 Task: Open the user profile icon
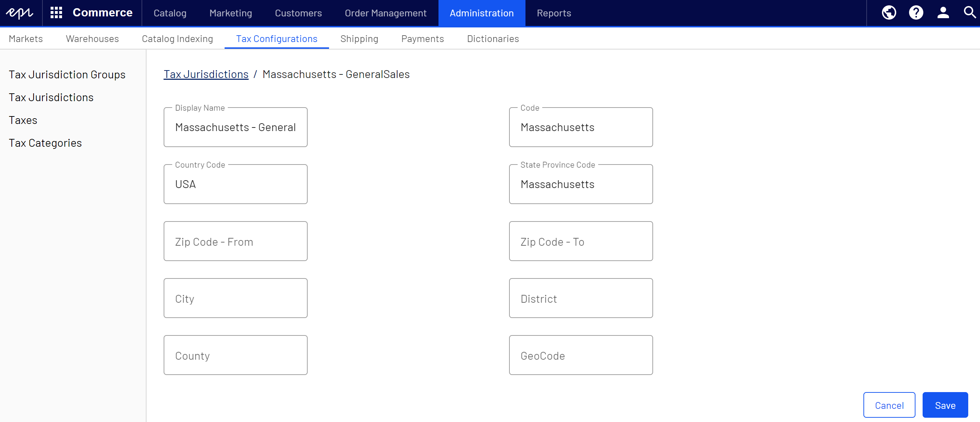tap(943, 13)
